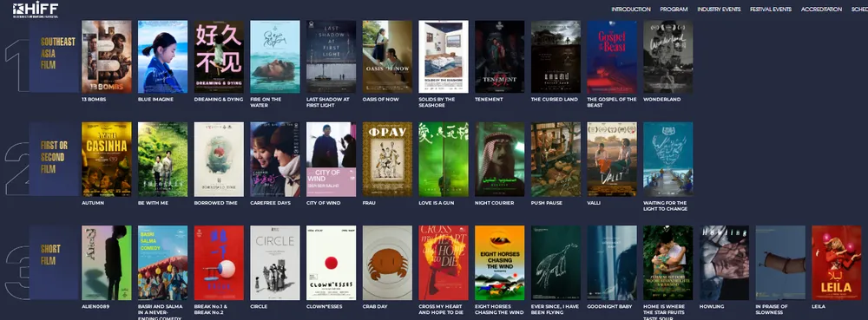Click the 'TENEMENT' title link
This screenshot has width=868, height=320.
pyautogui.click(x=489, y=100)
